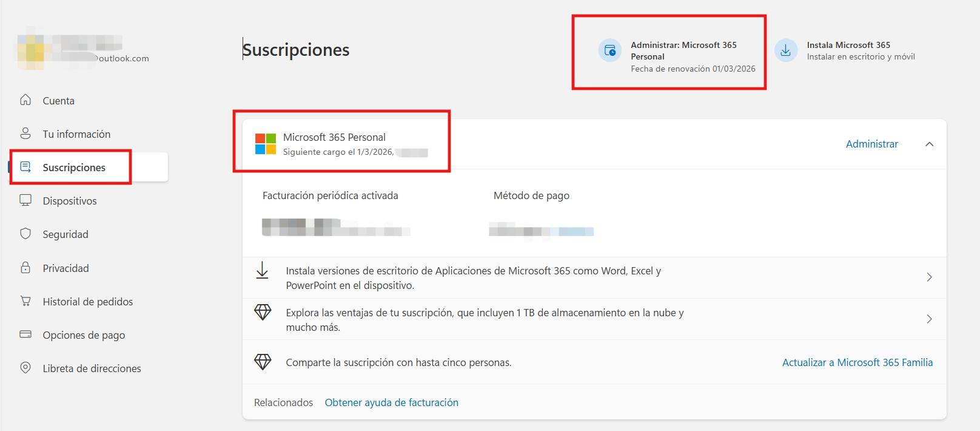
Task: Click the Siguiente cargo el 1/3/2026 text
Action: (338, 152)
